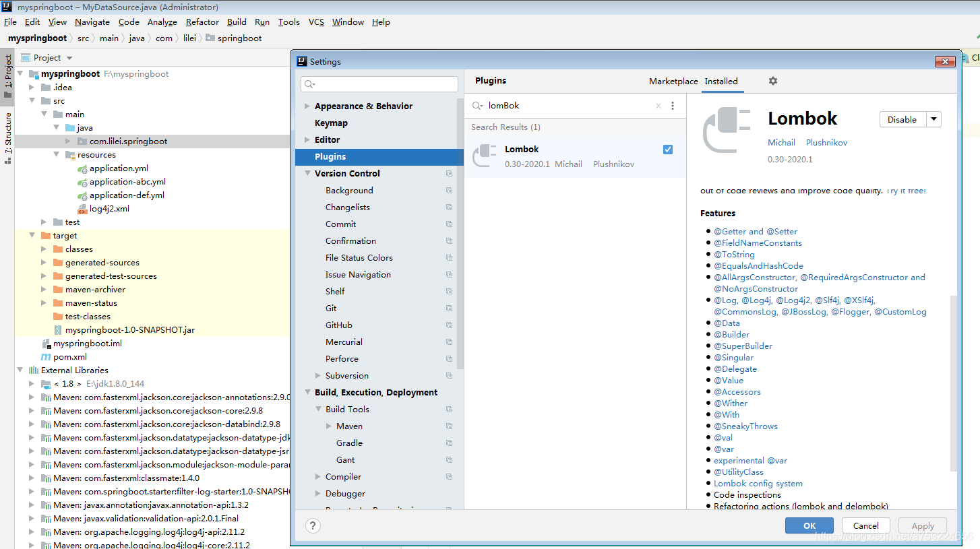Click project-level icon next to Background setting
Screen dimensions: 980x549
tap(449, 191)
